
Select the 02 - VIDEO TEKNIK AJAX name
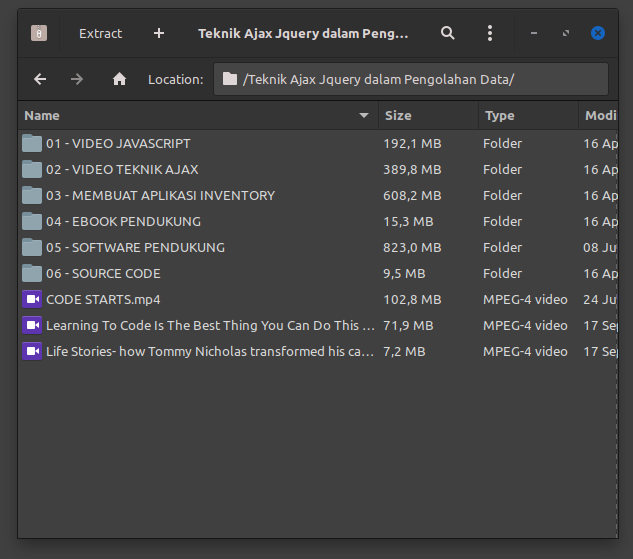pyautogui.click(x=122, y=170)
